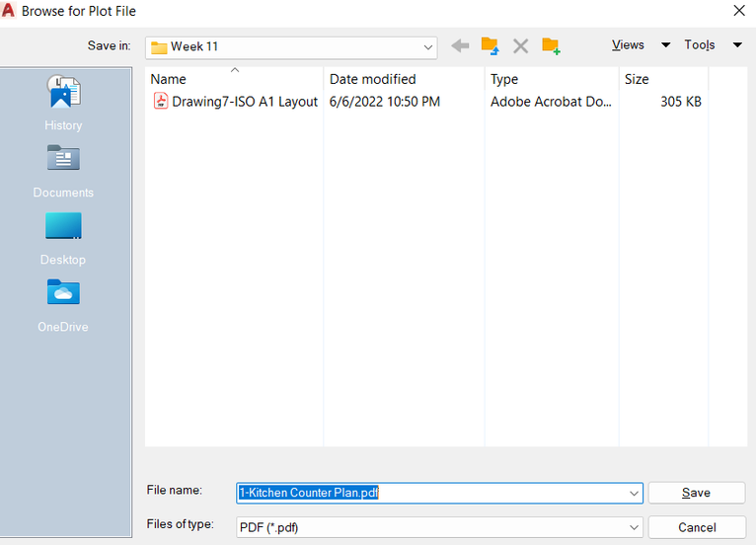Sort files by Date modified column
The width and height of the screenshot is (756, 545).
(x=404, y=79)
